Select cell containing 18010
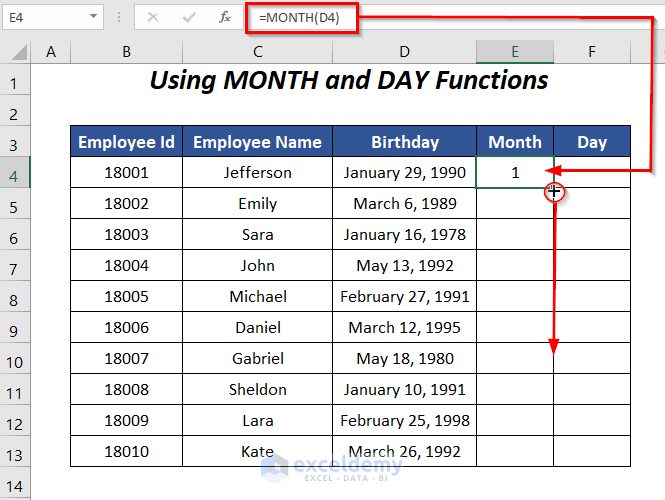 pos(126,451)
